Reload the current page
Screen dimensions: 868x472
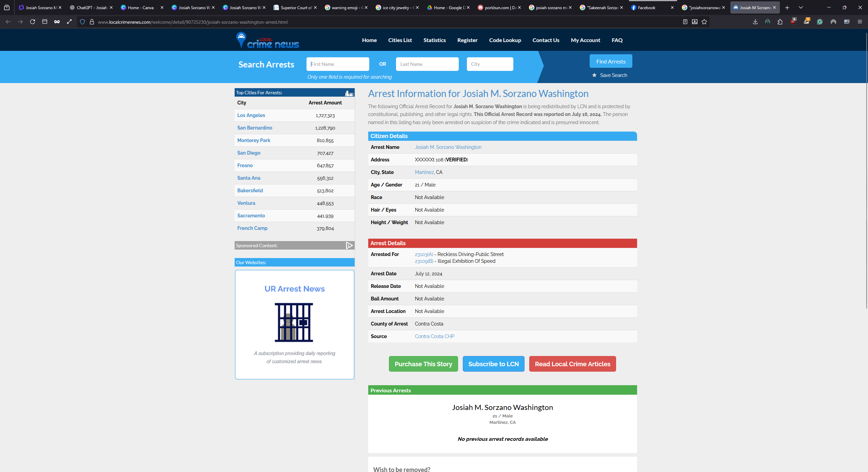[x=33, y=22]
